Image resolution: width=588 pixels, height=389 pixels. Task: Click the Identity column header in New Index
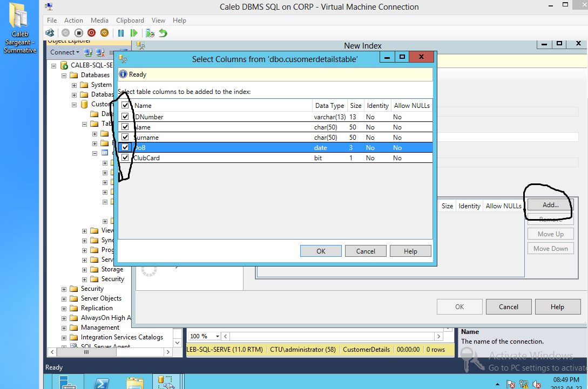pos(469,206)
